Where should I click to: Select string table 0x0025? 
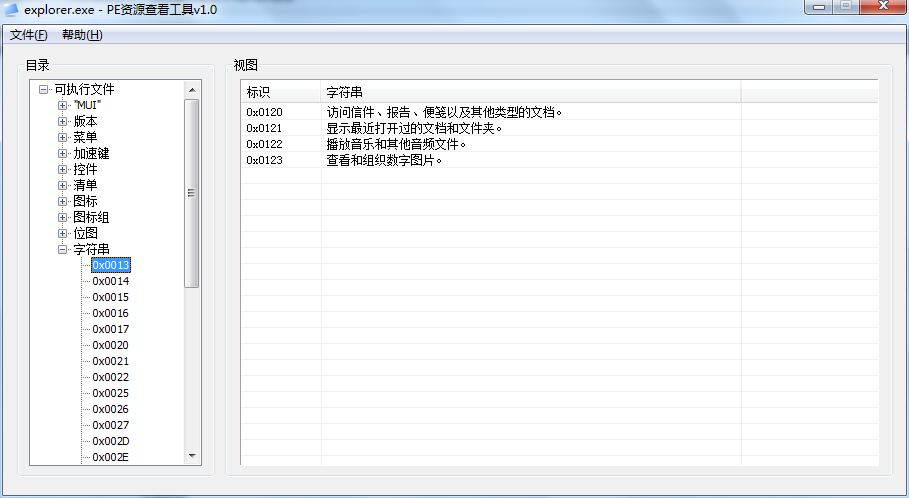click(x=111, y=393)
